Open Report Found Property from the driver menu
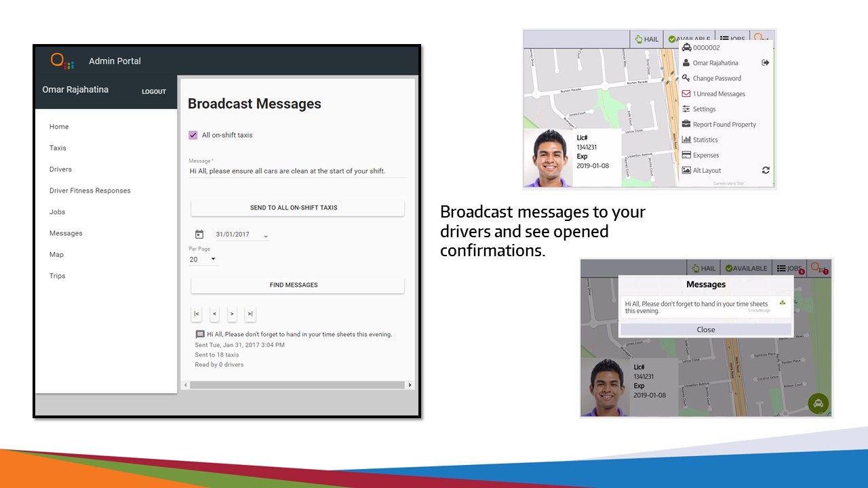 pos(724,125)
